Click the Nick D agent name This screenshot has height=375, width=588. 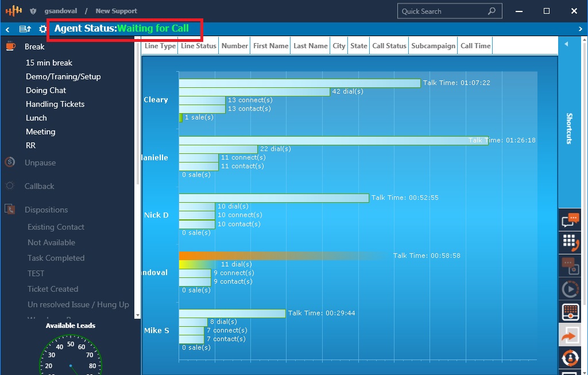(156, 215)
